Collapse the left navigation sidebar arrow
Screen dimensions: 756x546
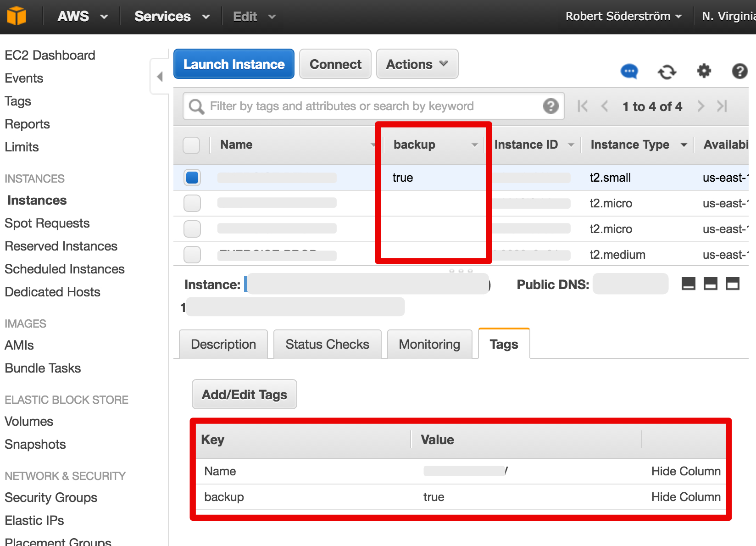click(160, 76)
